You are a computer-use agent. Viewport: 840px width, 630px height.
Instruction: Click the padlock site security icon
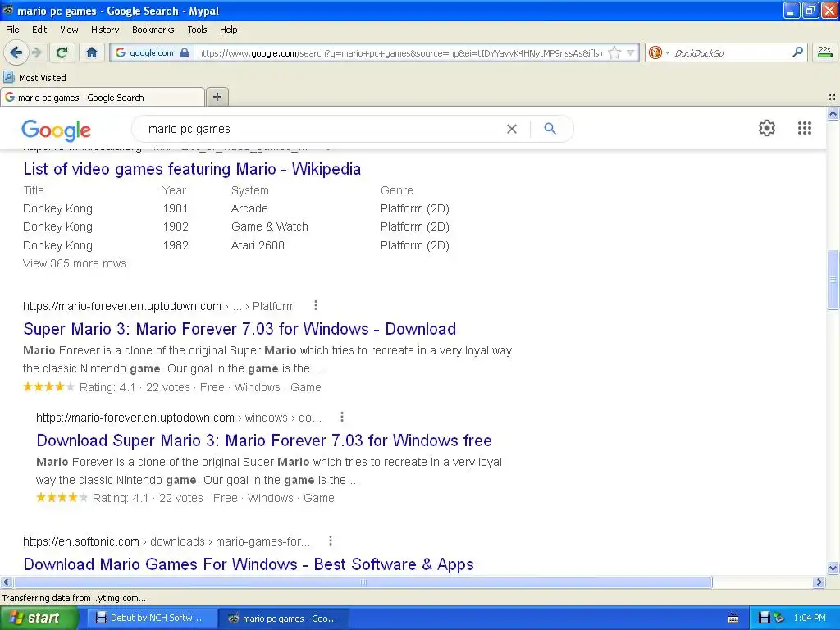coord(185,52)
